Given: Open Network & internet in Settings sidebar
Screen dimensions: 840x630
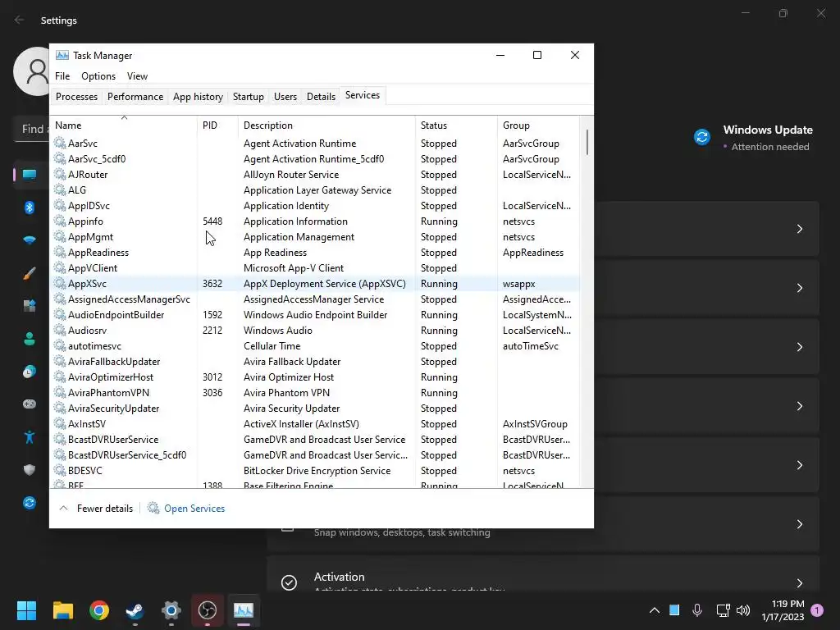Looking at the screenshot, I should pos(30,240).
